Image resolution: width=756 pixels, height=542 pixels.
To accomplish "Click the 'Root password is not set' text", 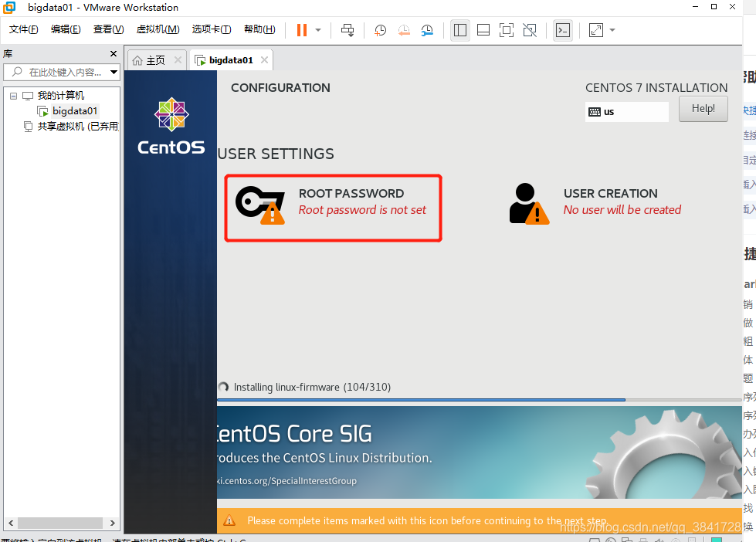I will pos(362,210).
